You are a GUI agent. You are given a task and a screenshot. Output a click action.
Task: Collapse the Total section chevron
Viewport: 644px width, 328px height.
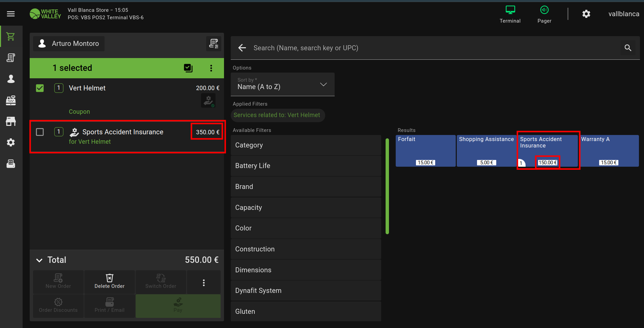[x=39, y=260]
